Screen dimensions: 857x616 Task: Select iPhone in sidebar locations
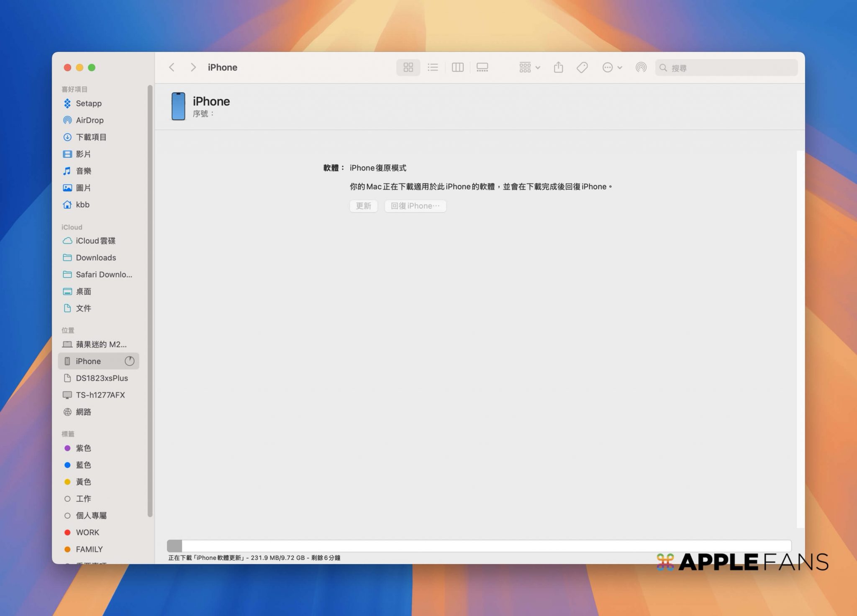pos(88,361)
